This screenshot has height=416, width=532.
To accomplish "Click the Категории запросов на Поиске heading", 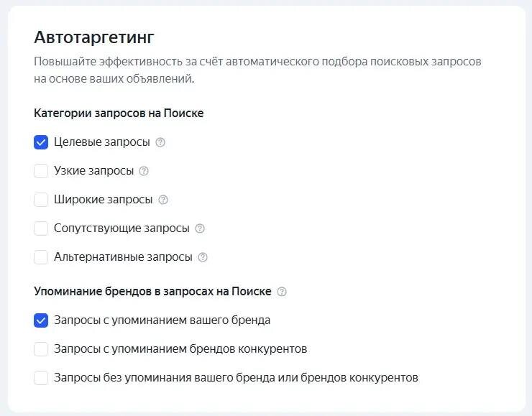I will pyautogui.click(x=119, y=114).
